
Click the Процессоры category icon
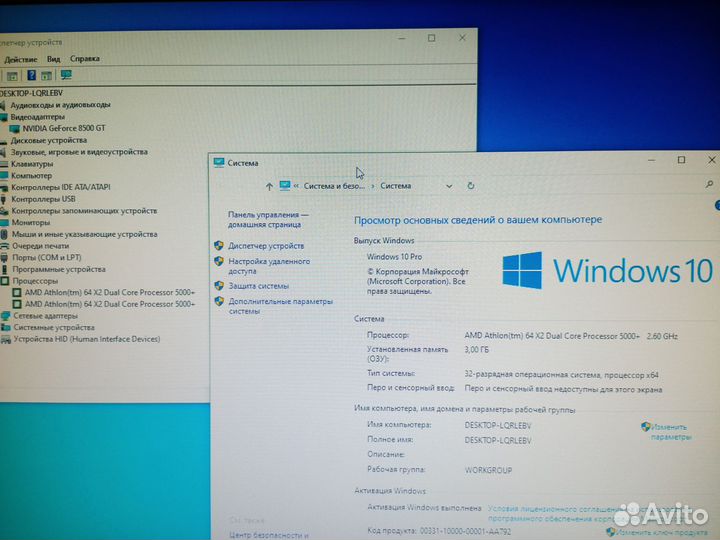pyautogui.click(x=5, y=281)
